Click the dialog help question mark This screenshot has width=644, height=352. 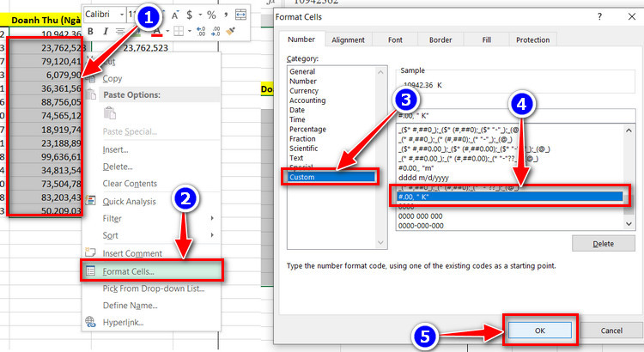click(599, 17)
